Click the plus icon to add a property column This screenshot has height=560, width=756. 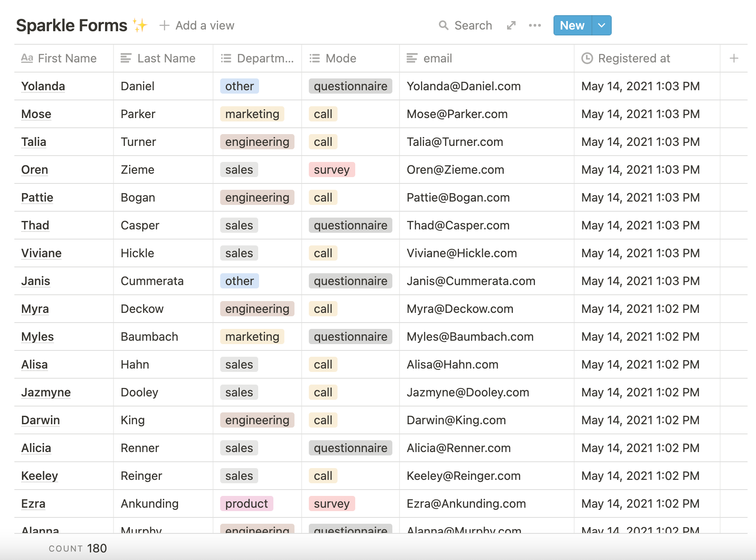pyautogui.click(x=734, y=58)
